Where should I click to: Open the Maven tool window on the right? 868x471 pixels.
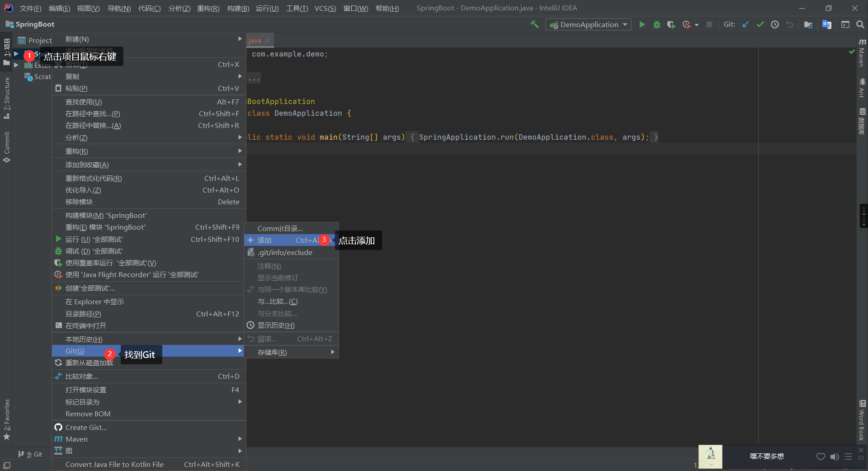click(862, 53)
